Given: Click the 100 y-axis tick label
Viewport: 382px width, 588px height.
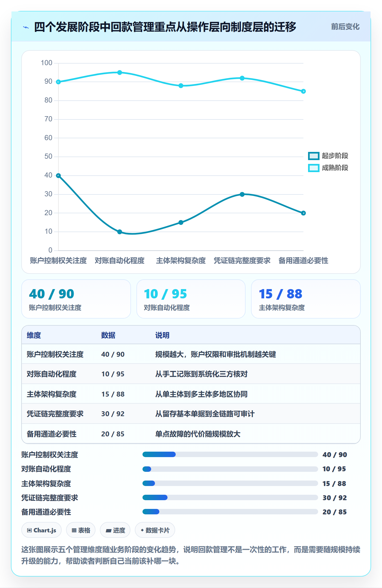Looking at the screenshot, I should (x=46, y=63).
